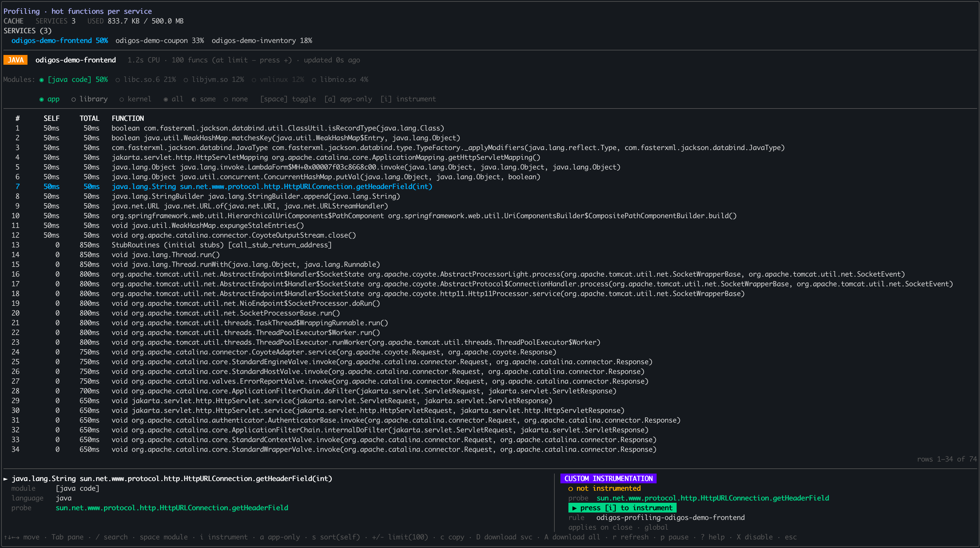Select the library filter radio

pyautogui.click(x=89, y=99)
